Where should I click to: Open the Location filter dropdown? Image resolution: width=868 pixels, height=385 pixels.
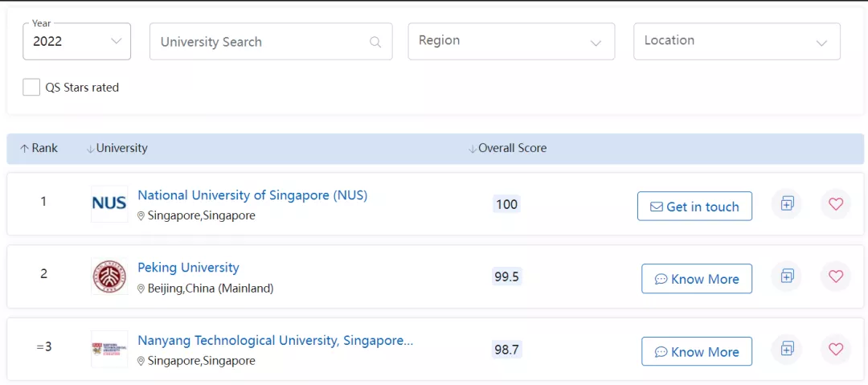point(736,41)
